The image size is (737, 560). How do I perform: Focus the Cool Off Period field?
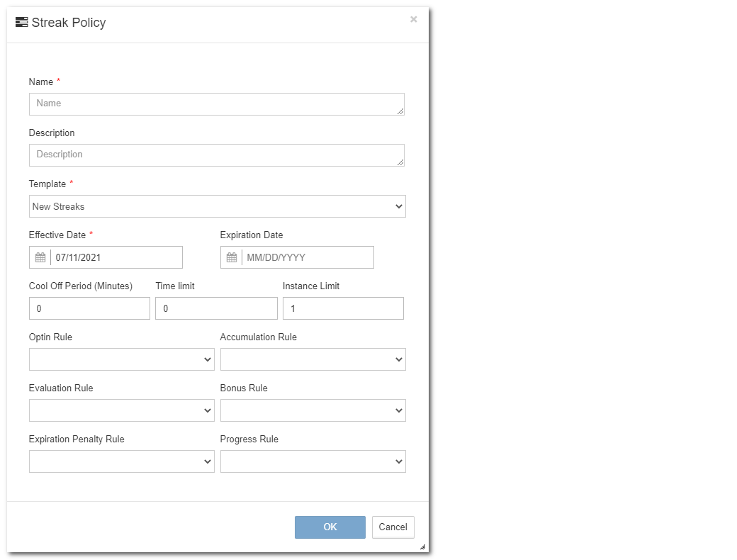(89, 308)
